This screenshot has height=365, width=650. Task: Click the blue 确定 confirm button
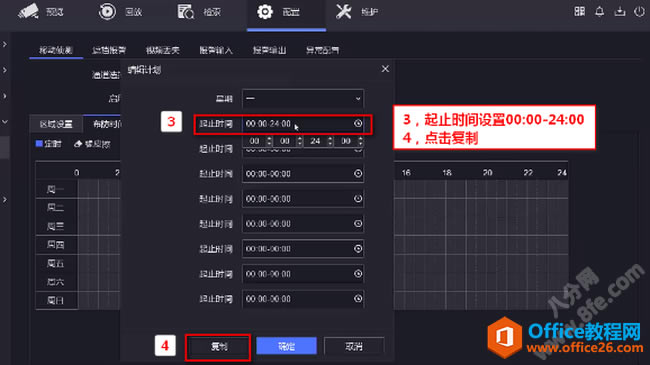pyautogui.click(x=286, y=346)
